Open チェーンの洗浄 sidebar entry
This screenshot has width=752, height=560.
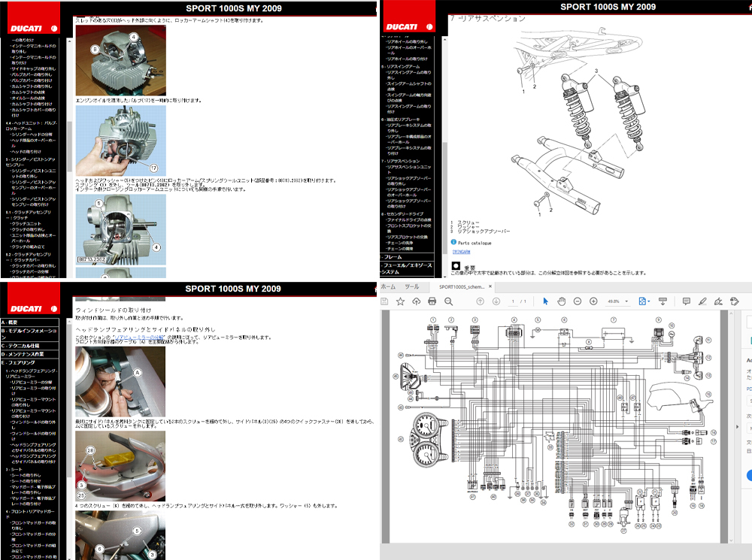(400, 243)
